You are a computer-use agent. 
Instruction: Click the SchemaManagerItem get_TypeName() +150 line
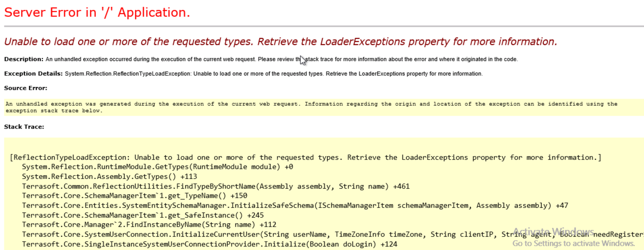(135, 196)
